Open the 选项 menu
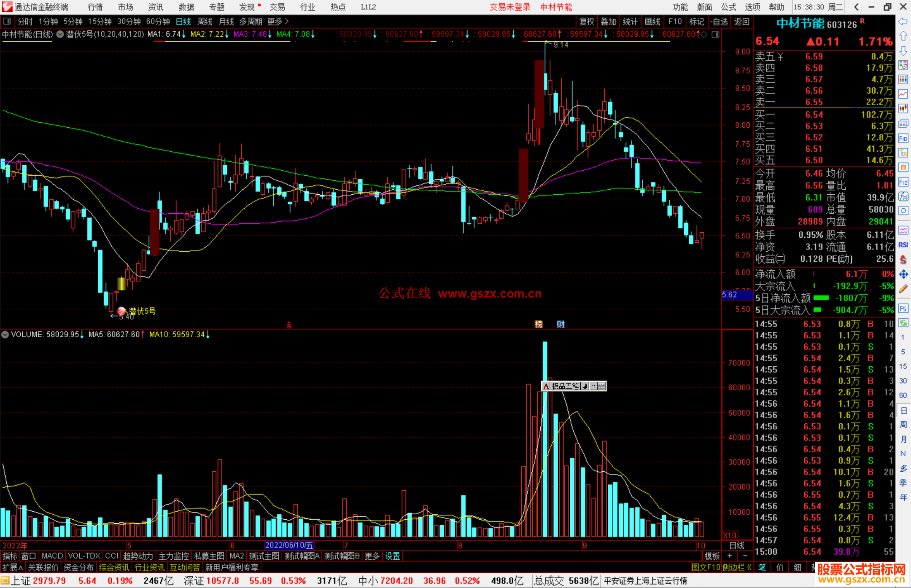This screenshot has height=588, width=911. point(752,7)
